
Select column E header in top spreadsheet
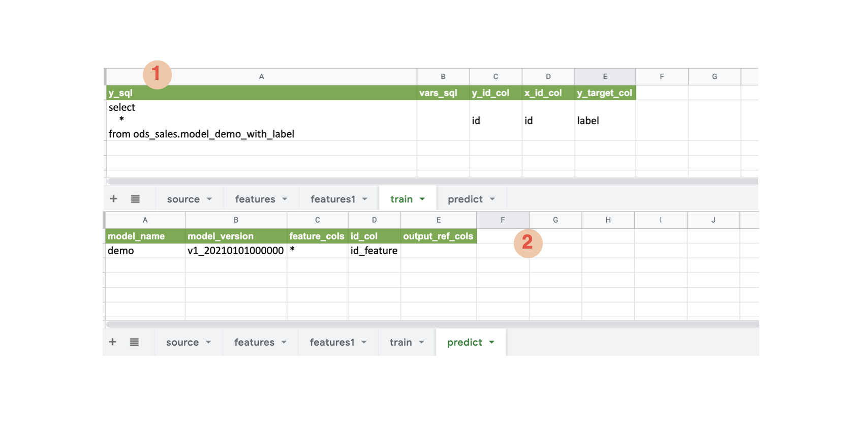point(605,77)
